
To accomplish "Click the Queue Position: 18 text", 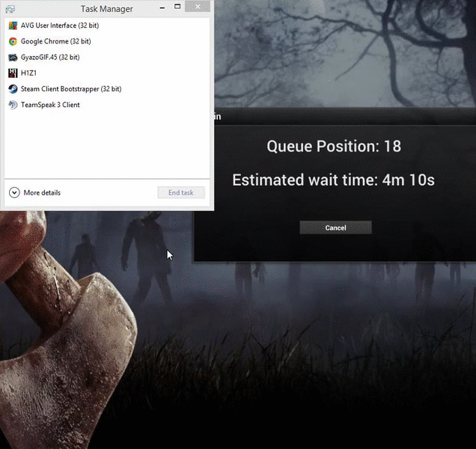I will (334, 147).
